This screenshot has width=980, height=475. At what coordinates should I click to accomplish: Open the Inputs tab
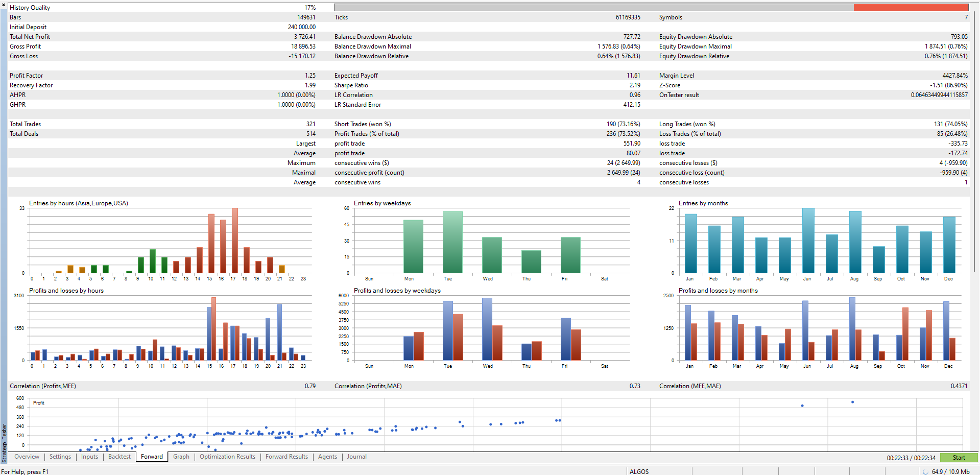point(89,457)
